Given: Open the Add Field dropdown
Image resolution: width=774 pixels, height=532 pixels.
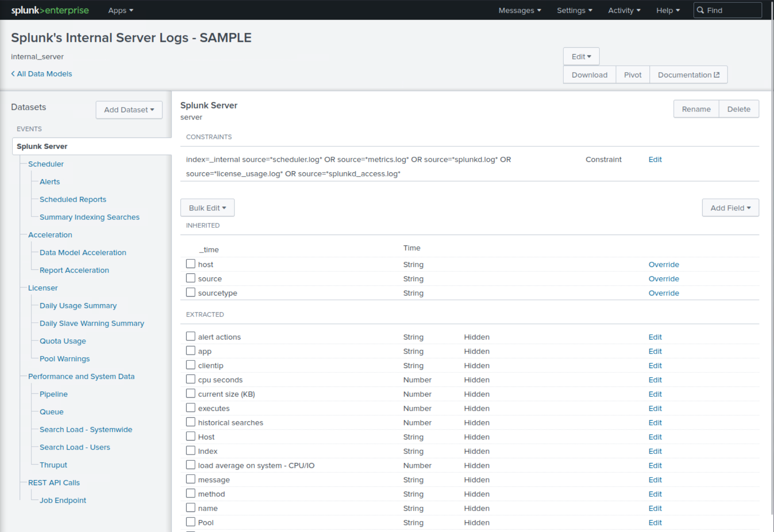Looking at the screenshot, I should click(730, 208).
